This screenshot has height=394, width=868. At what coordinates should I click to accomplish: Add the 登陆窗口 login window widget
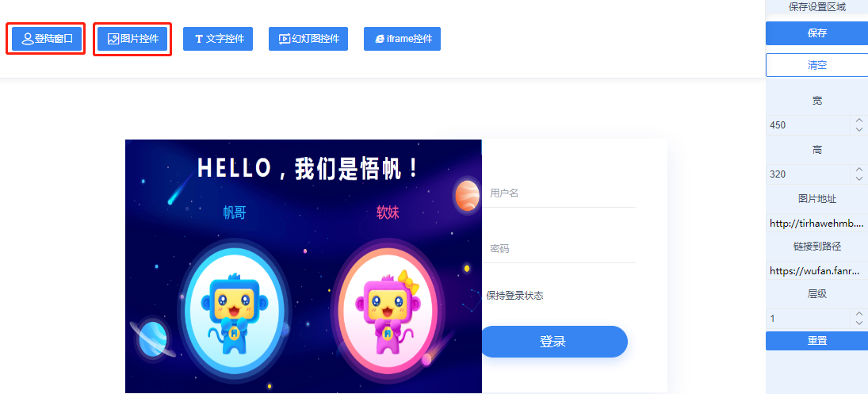[47, 39]
